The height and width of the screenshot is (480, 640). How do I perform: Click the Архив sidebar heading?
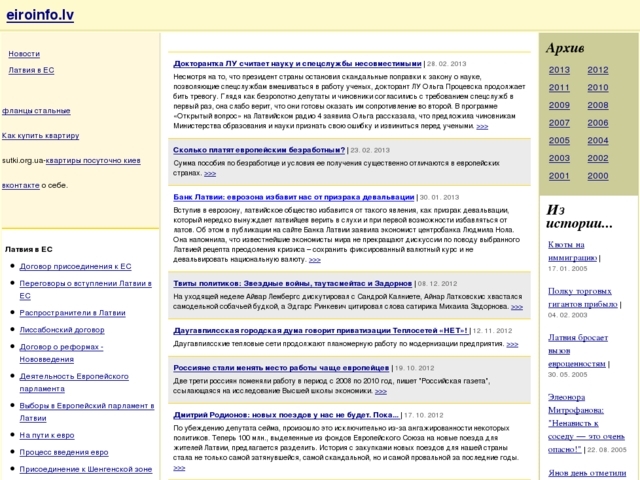coord(565,48)
